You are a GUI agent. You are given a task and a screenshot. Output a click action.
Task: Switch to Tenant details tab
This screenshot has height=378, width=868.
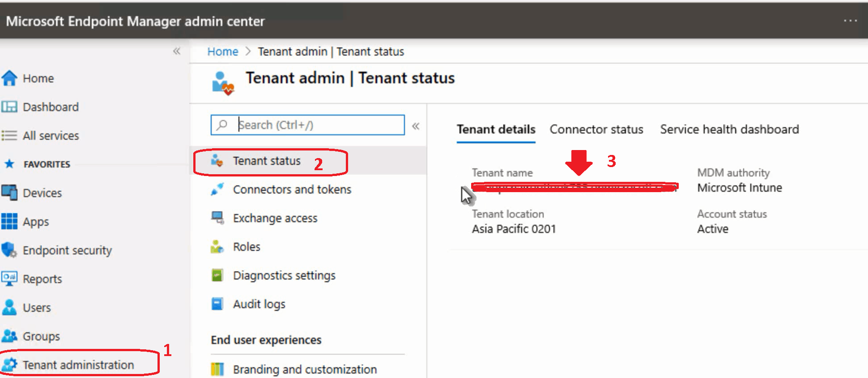(496, 129)
